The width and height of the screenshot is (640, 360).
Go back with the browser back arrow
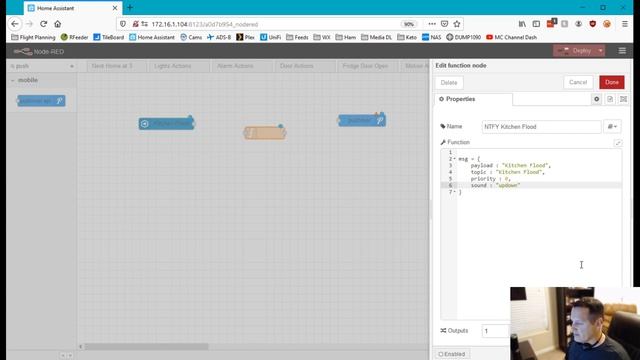pyautogui.click(x=15, y=24)
